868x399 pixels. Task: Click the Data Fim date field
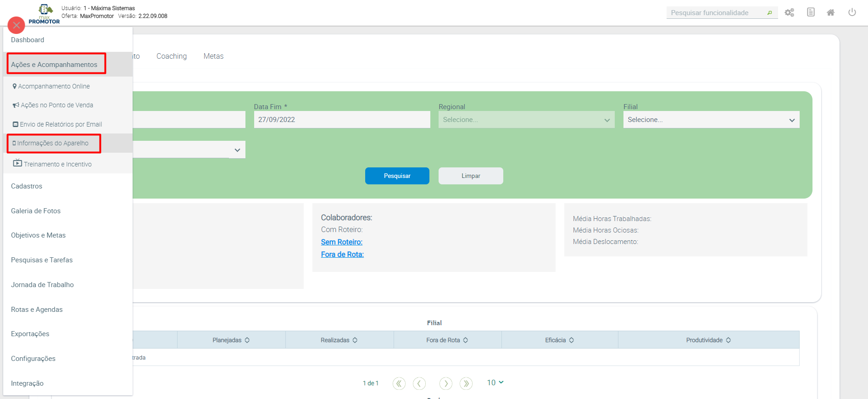coord(342,120)
